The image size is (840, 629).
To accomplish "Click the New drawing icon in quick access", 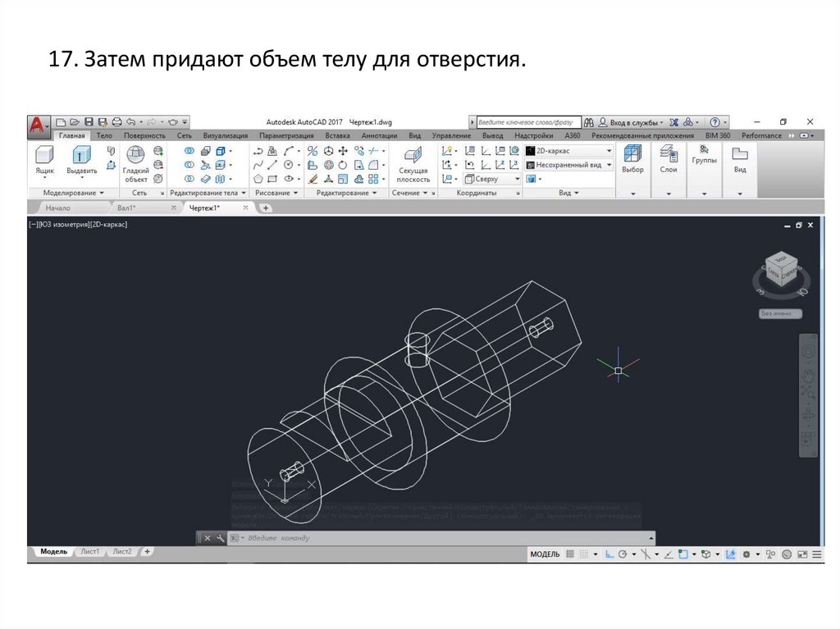I will click(x=61, y=122).
